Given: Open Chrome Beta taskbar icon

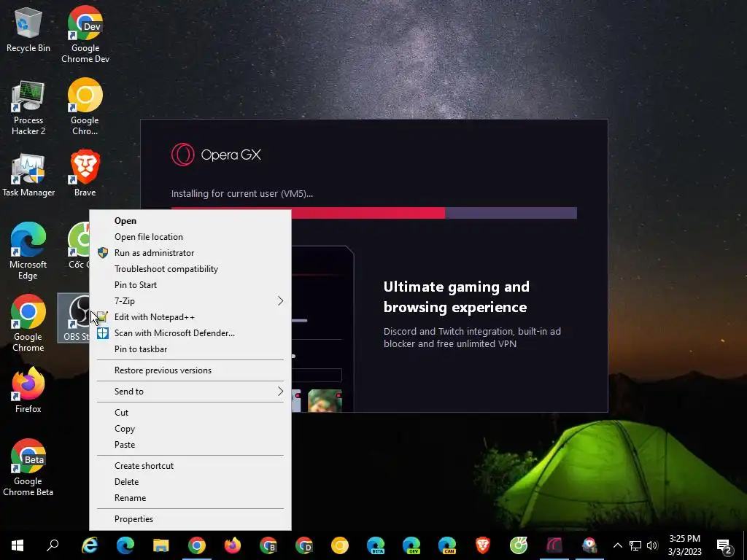Looking at the screenshot, I should click(x=268, y=545).
